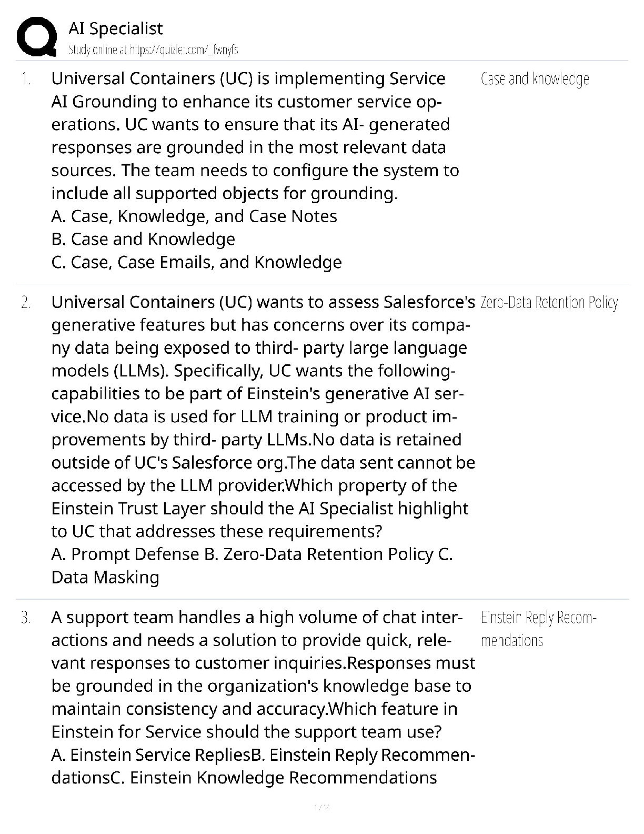Choose option C. Case, Case Emails, and Knowledge
Viewport: 644px width, 834px height.
coord(196,262)
